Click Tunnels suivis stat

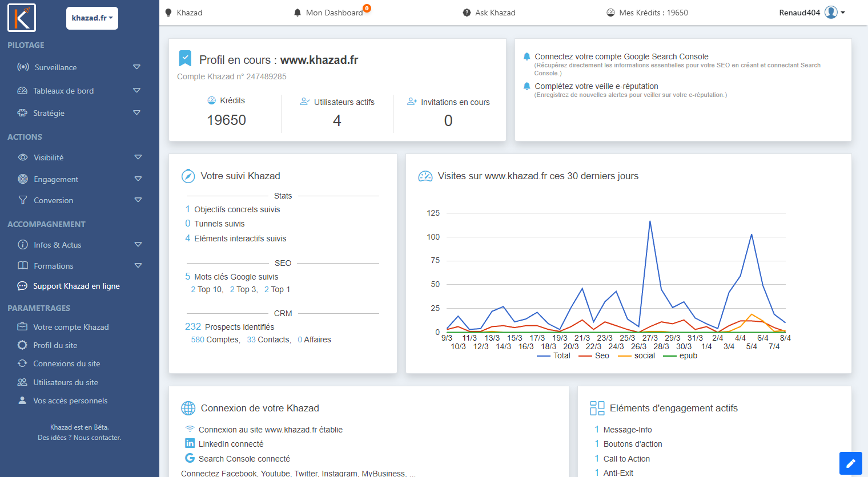215,224
